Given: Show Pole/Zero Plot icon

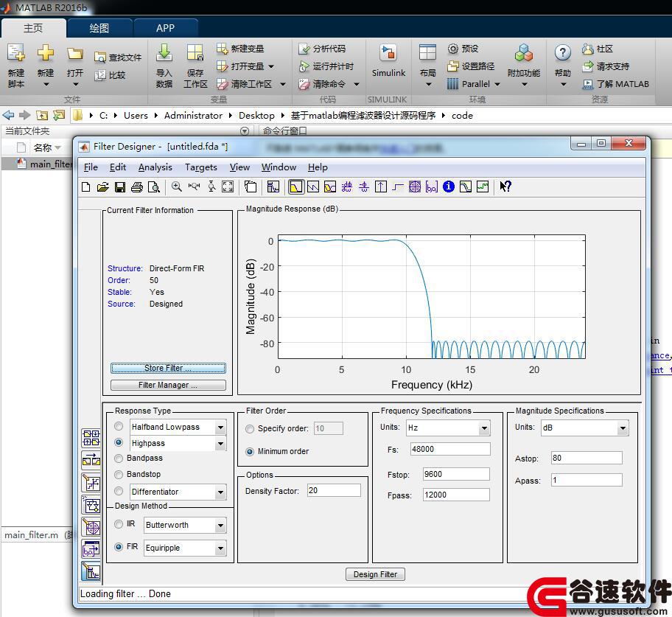Looking at the screenshot, I should pyautogui.click(x=415, y=187).
